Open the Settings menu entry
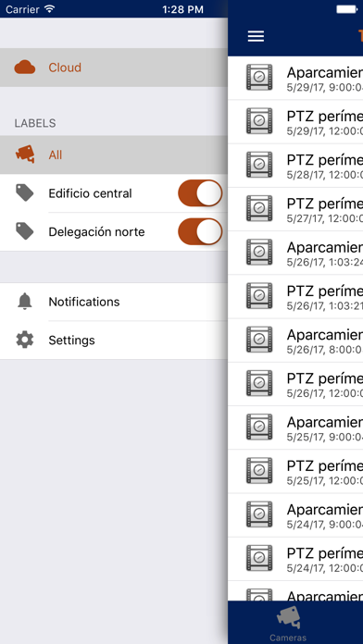The image size is (363, 644). tap(114, 341)
